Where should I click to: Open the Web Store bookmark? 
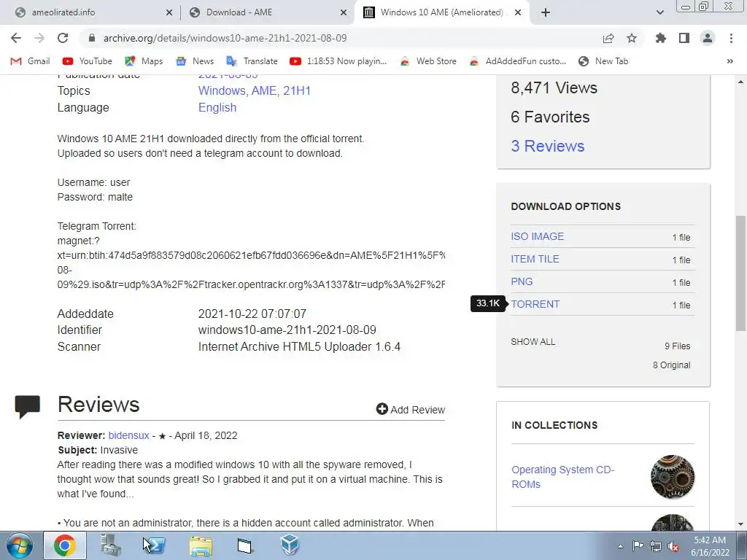(427, 61)
